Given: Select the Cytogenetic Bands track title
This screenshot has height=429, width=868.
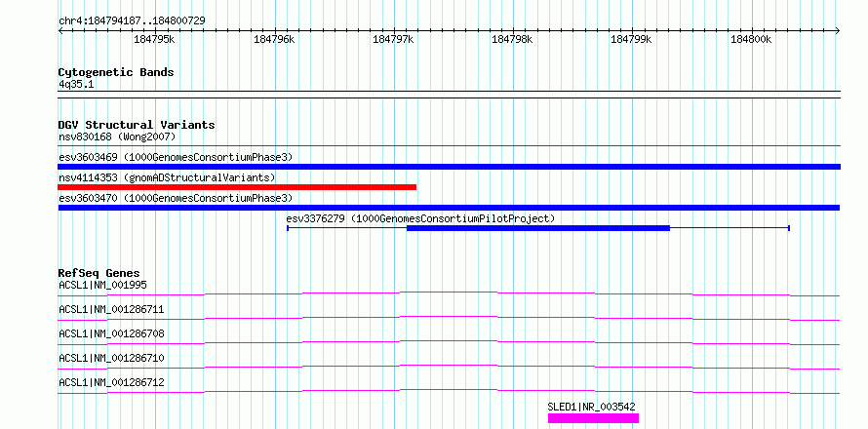Looking at the screenshot, I should tap(116, 72).
